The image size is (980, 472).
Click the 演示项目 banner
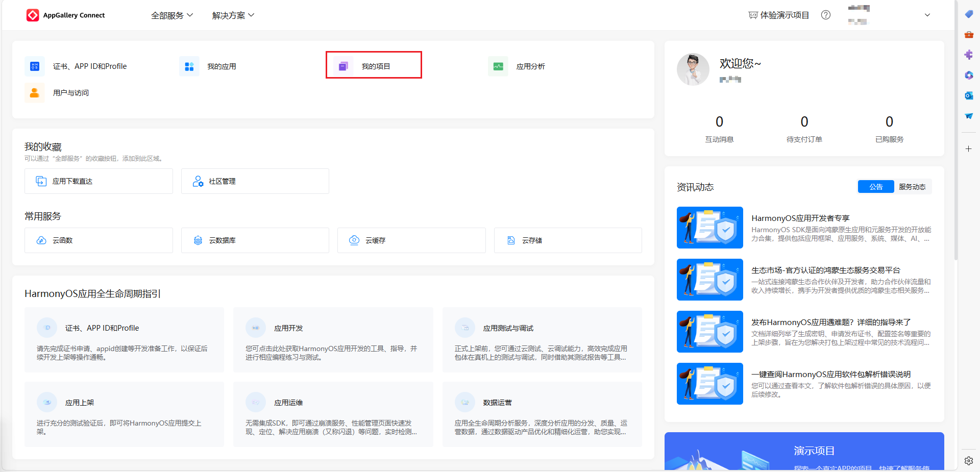(804, 451)
